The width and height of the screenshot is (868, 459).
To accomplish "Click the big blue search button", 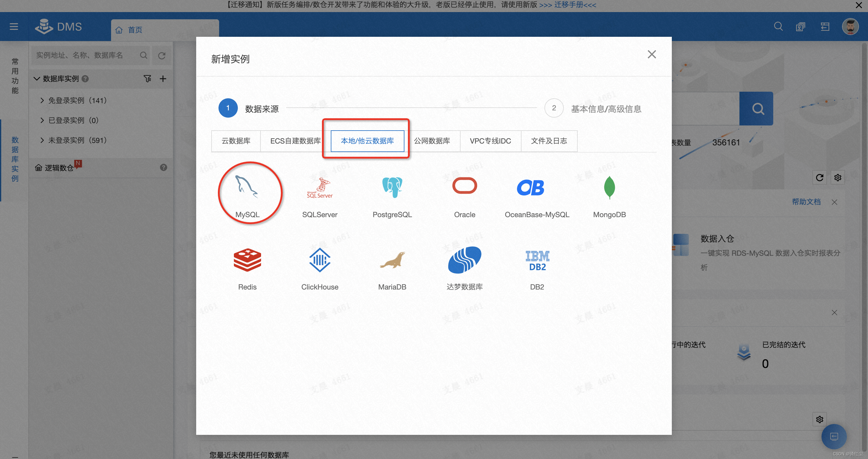I will point(756,109).
